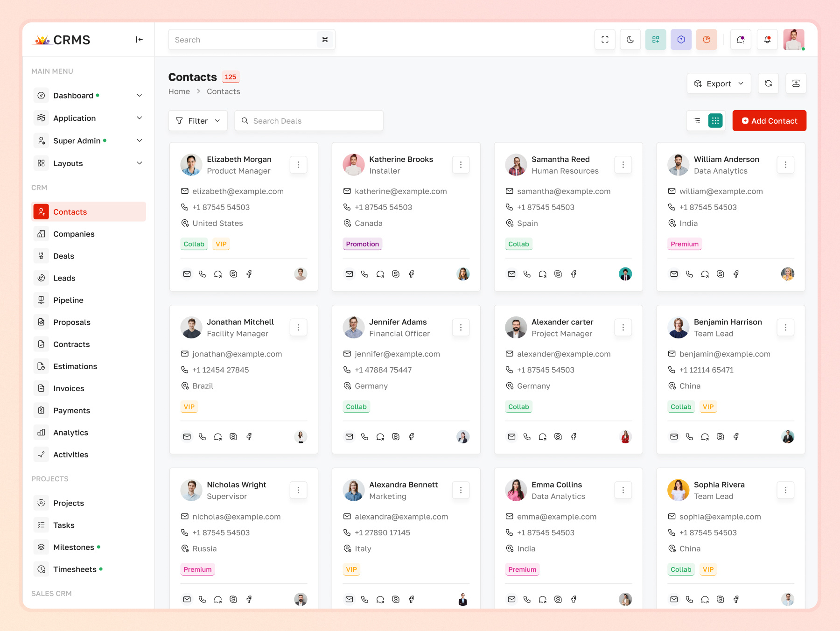The image size is (840, 631).
Task: Toggle dark mode using the moon icon
Action: (x=630, y=40)
